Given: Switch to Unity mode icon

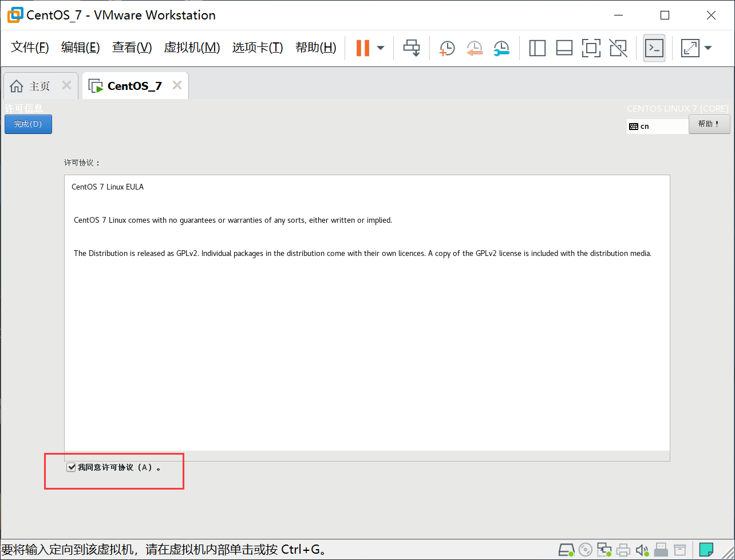Looking at the screenshot, I should point(618,48).
